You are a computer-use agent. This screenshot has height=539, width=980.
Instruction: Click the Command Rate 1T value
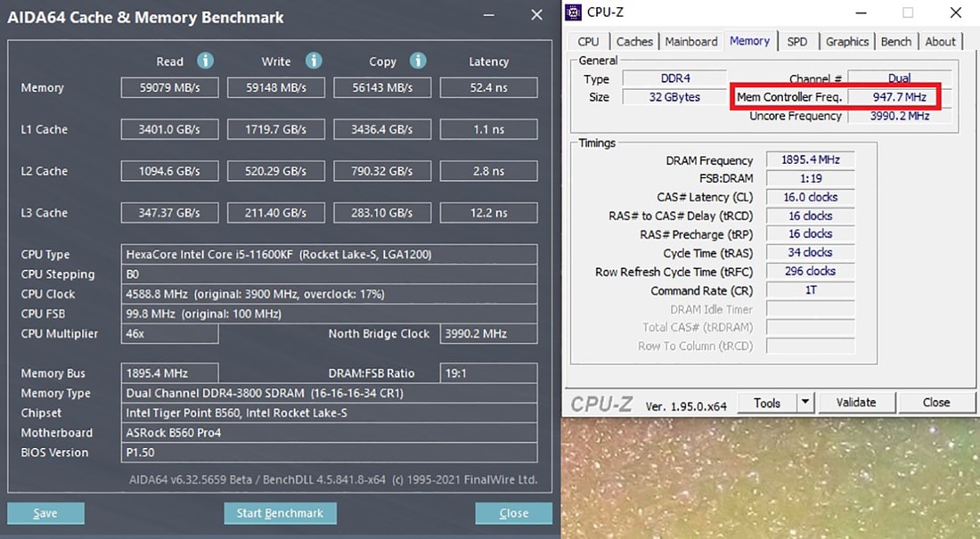810,290
